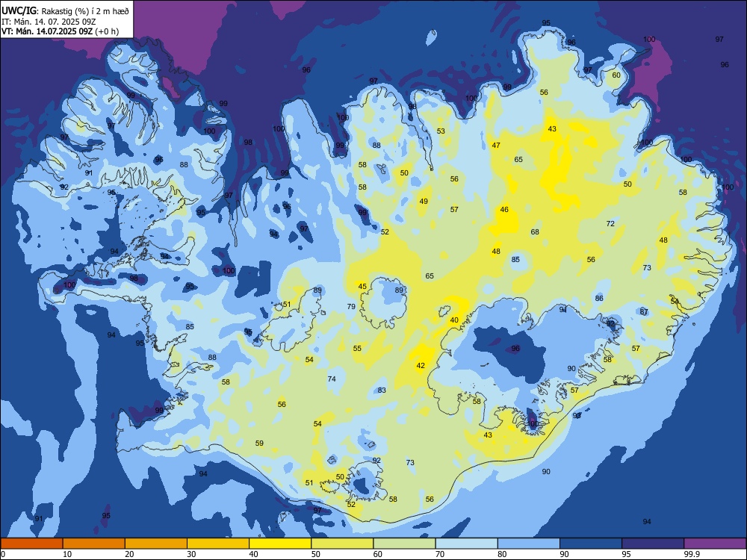Select the 'IT: Mán. 14. 07. 2025 09Z' line
This screenshot has width=747, height=560.
click(49, 22)
